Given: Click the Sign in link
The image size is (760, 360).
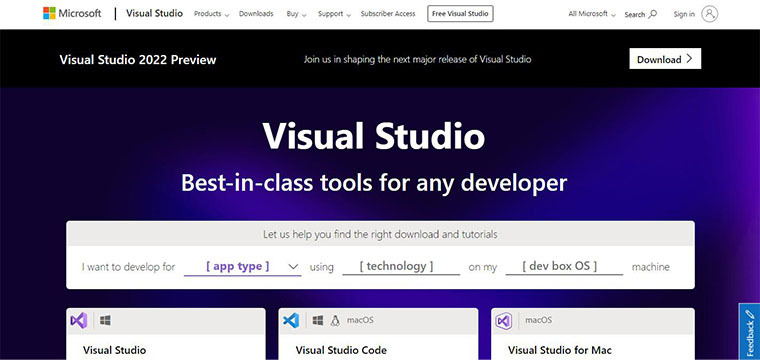Looking at the screenshot, I should [x=684, y=15].
